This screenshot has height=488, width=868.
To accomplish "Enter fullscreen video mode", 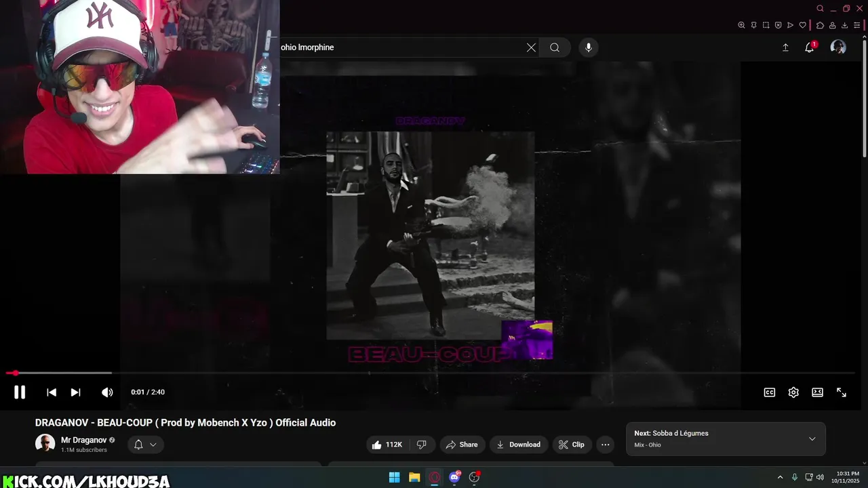I will 842,392.
